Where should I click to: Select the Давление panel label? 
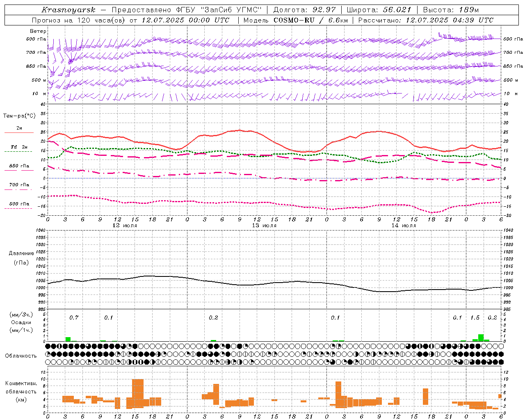(21, 253)
